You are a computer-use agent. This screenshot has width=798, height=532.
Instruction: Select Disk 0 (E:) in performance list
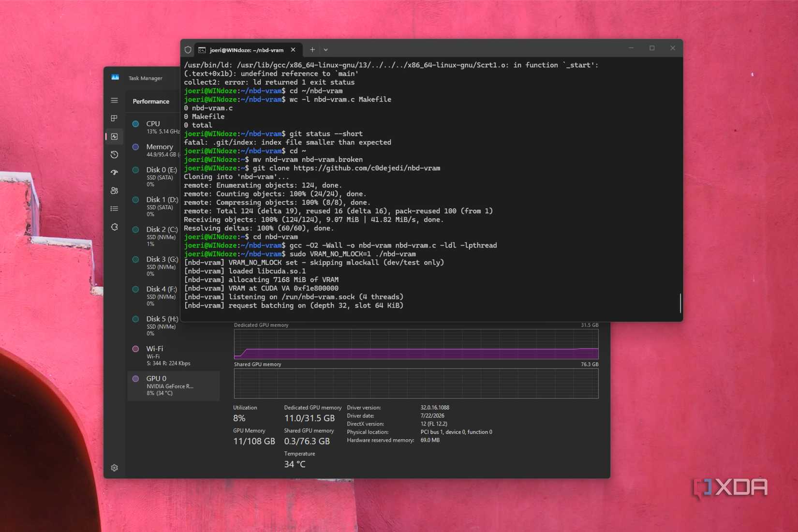click(154, 177)
